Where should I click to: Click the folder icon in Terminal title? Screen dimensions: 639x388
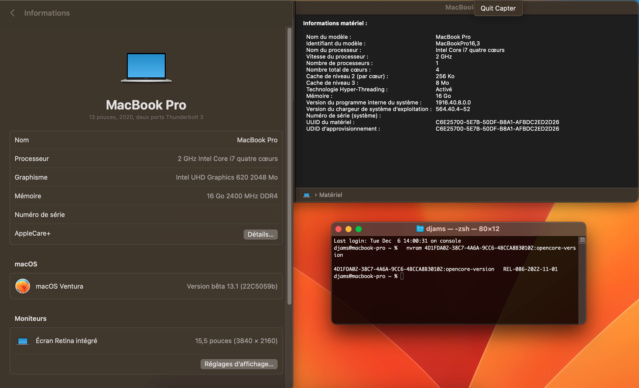pyautogui.click(x=420, y=229)
